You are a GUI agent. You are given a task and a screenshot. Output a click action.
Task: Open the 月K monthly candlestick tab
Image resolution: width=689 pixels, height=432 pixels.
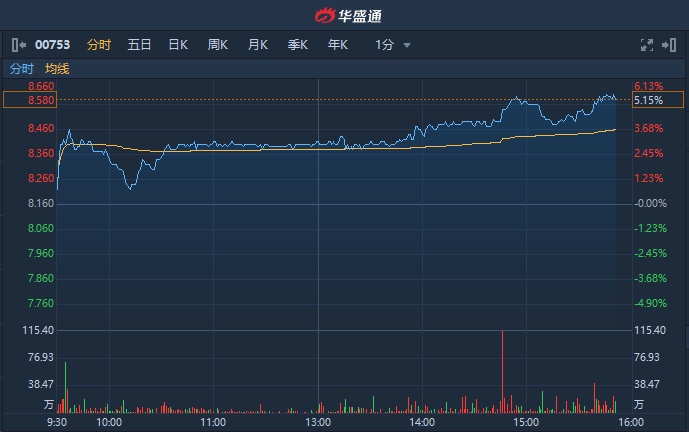[x=258, y=45]
